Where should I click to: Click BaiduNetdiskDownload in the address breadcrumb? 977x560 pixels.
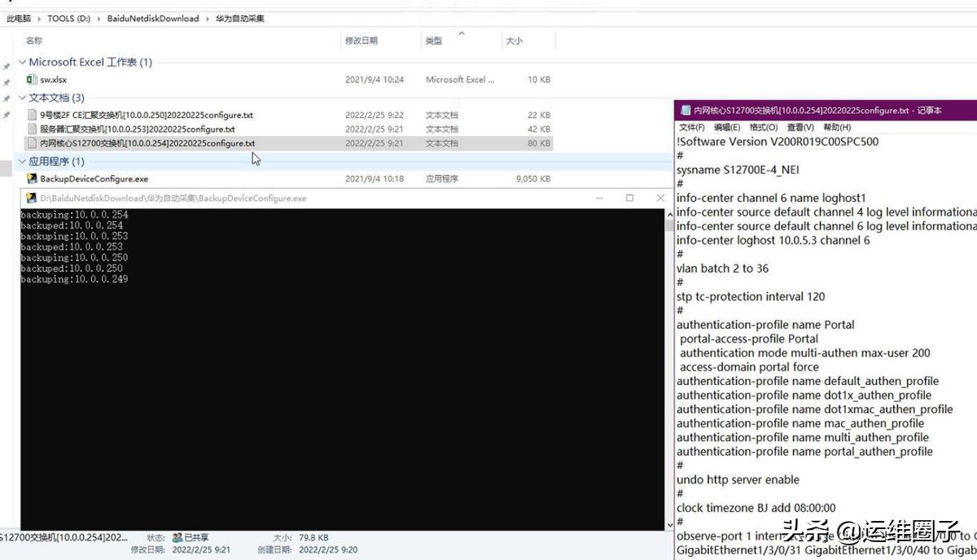[153, 19]
